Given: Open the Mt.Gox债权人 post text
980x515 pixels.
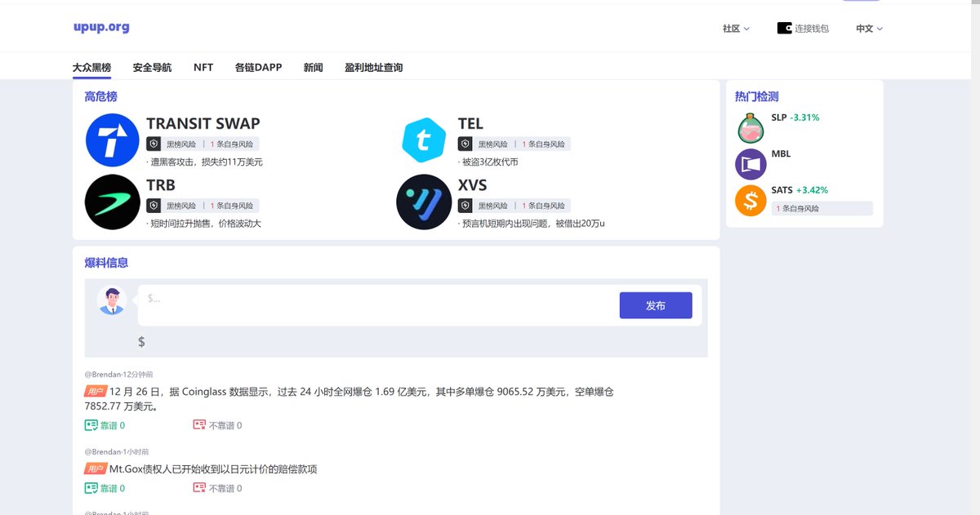Looking at the screenshot, I should tap(213, 469).
